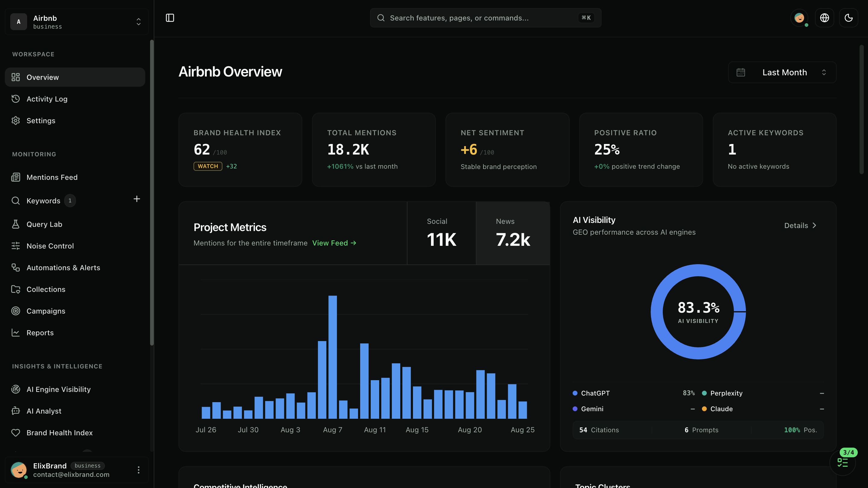This screenshot has height=488, width=868.
Task: Add a keyword with plus icon
Action: 137,199
